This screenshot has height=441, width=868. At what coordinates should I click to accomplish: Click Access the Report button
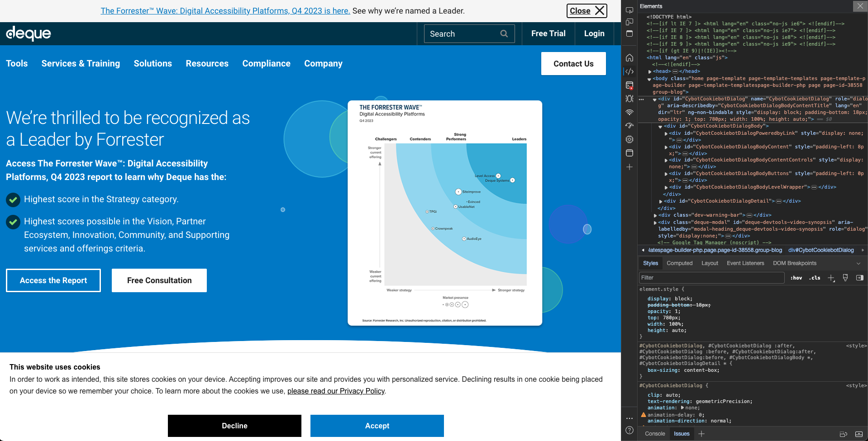[53, 280]
